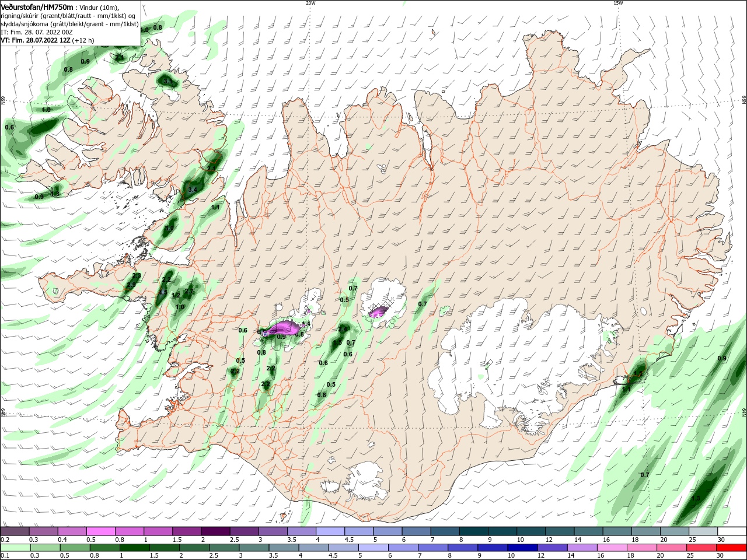Click the dark purple upper swatch labeled 2
This screenshot has height=560, width=747.
click(x=215, y=531)
